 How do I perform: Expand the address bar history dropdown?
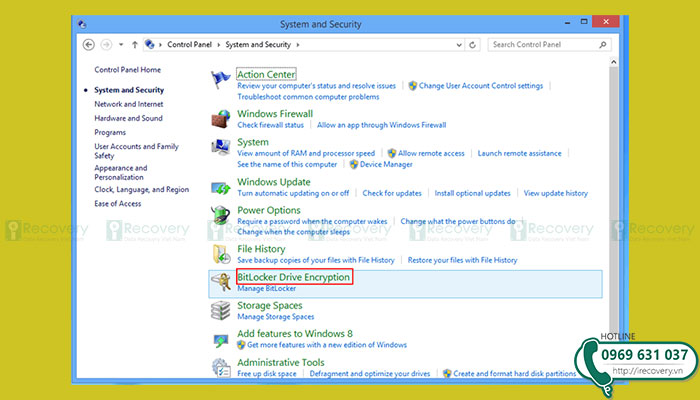coord(459,45)
